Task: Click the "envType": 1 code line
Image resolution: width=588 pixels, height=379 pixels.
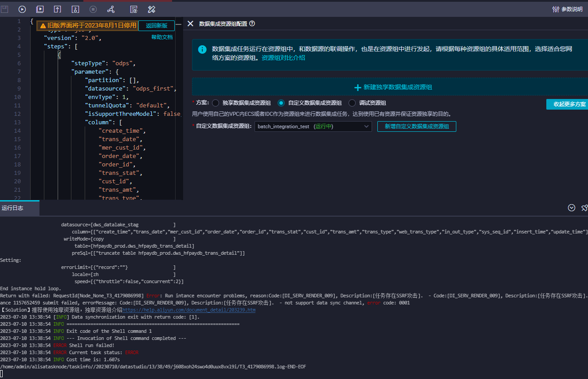Action: 107,97
